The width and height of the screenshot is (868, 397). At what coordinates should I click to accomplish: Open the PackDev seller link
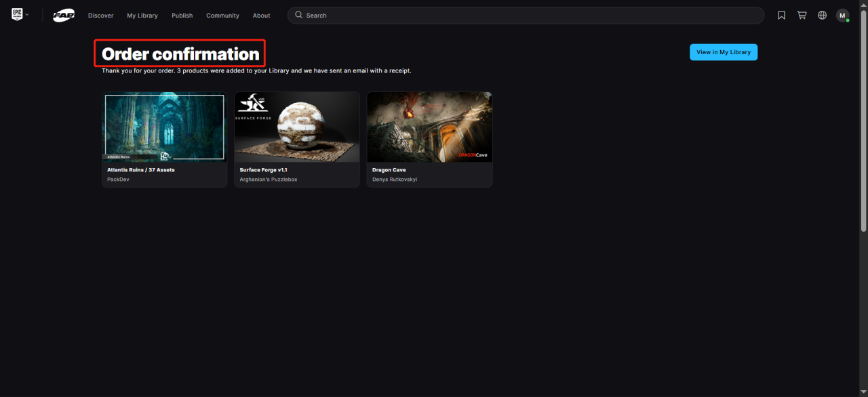coord(118,180)
